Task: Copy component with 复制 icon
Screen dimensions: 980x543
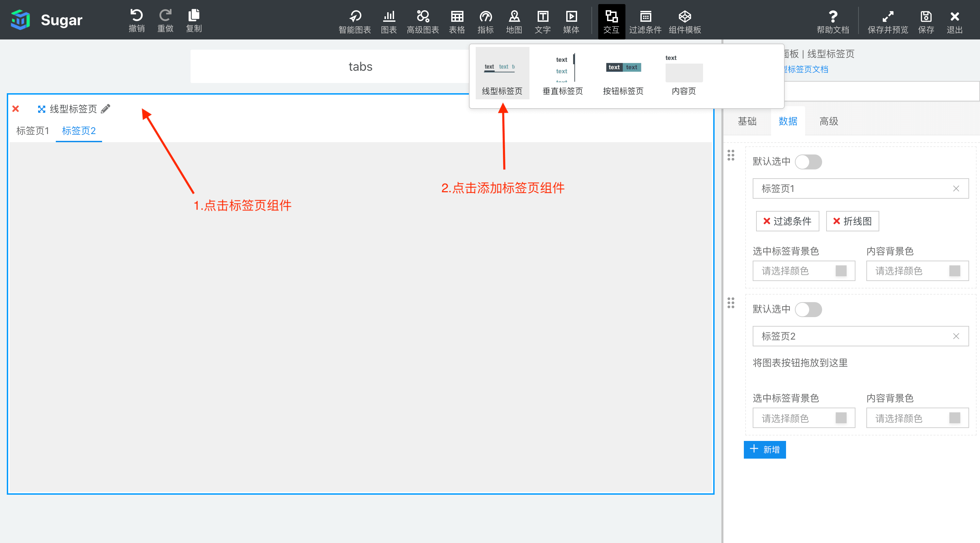Action: click(194, 20)
